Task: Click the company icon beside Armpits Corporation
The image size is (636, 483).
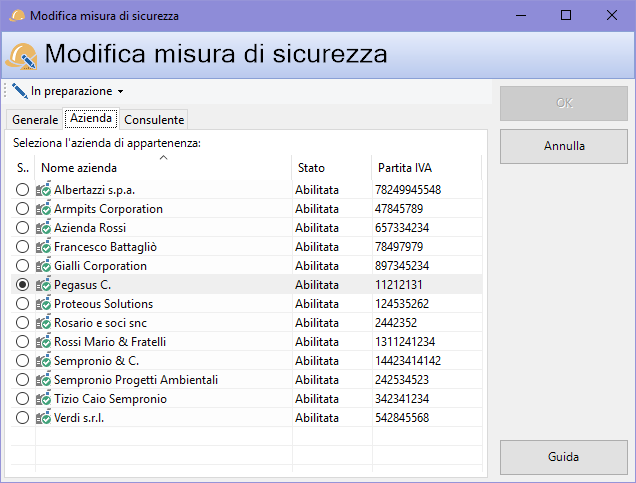Action: click(x=43, y=208)
